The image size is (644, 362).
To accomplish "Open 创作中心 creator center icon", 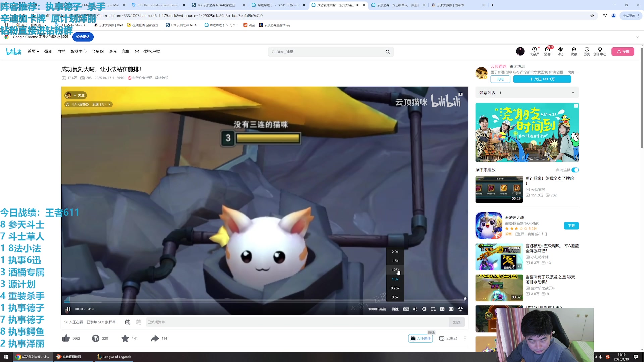I will click(x=600, y=51).
